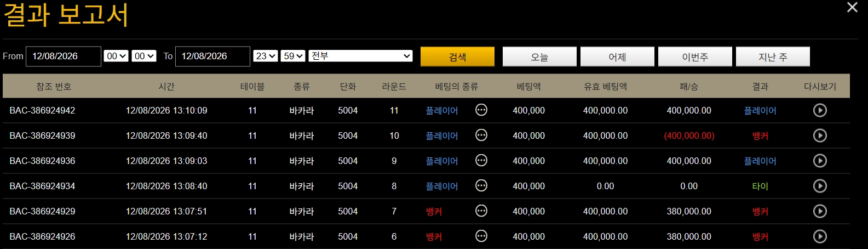Viewport: 868px width, 249px height.
Task: Open bet details icon for round 10
Action: [481, 135]
